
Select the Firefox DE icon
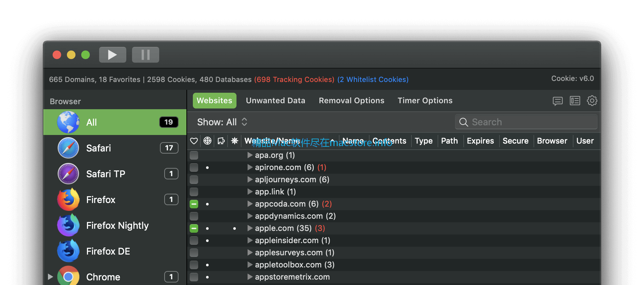pyautogui.click(x=68, y=251)
